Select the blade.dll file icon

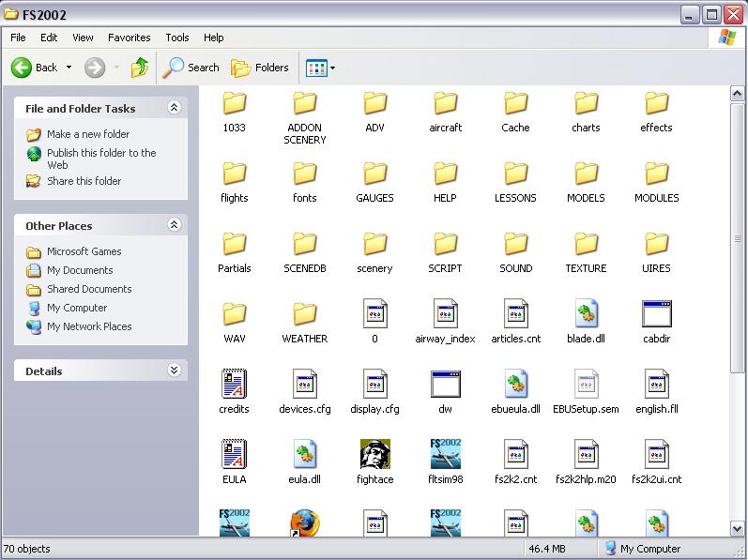tap(587, 312)
